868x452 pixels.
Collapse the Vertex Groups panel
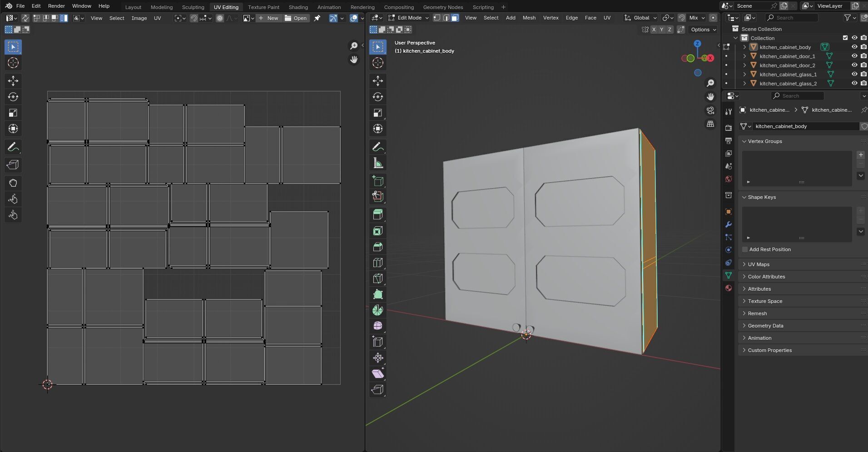[x=802, y=141]
